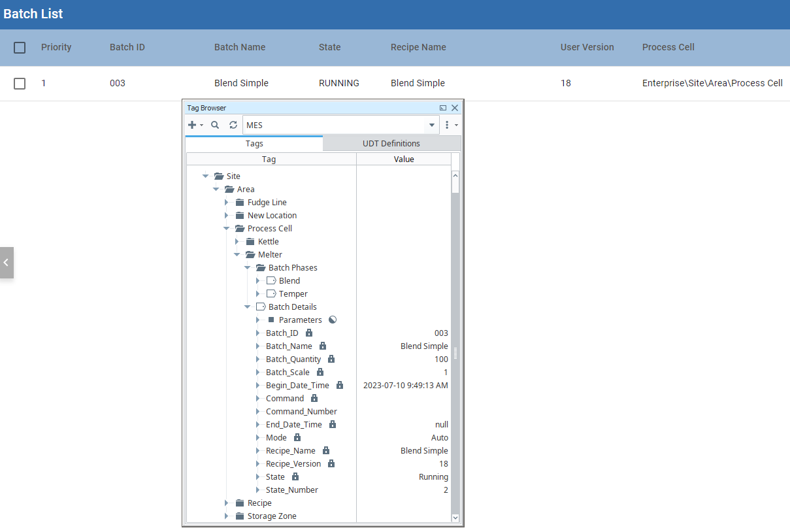The width and height of the screenshot is (790, 532).
Task: Open the three-dot options menu in Tag Browser
Action: tap(448, 125)
